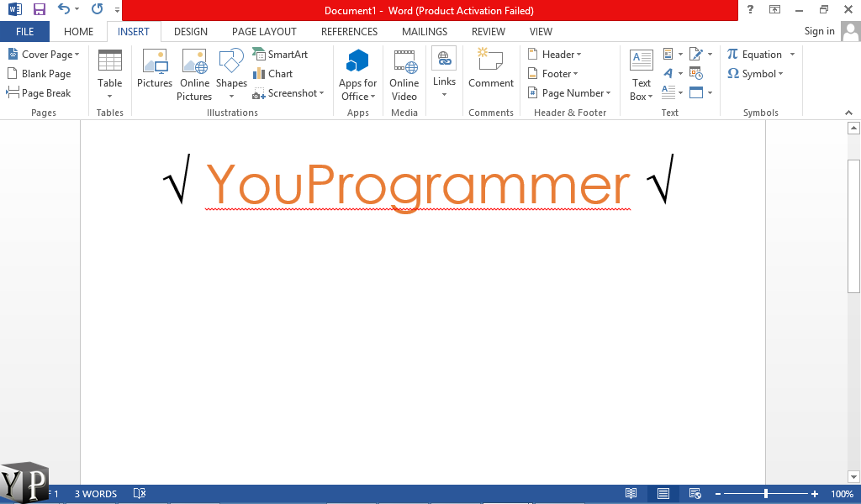This screenshot has width=861, height=504.
Task: Click the vertical scrollbar down arrow
Action: 853,477
